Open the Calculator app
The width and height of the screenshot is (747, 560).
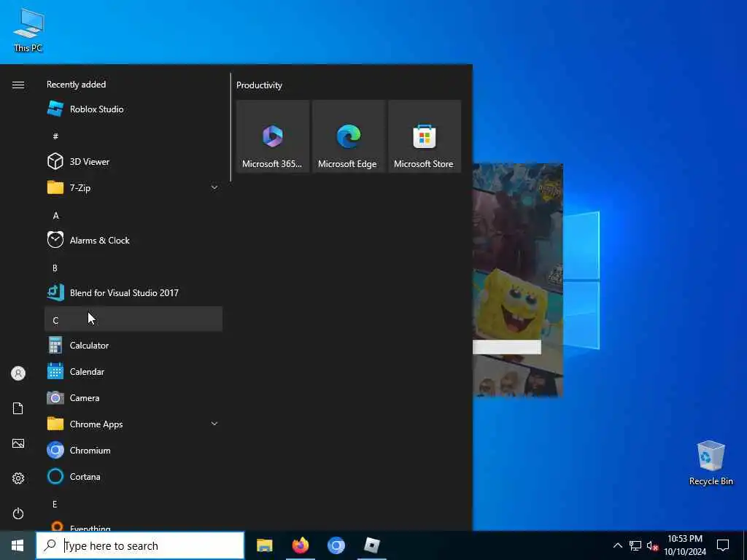(x=133, y=345)
